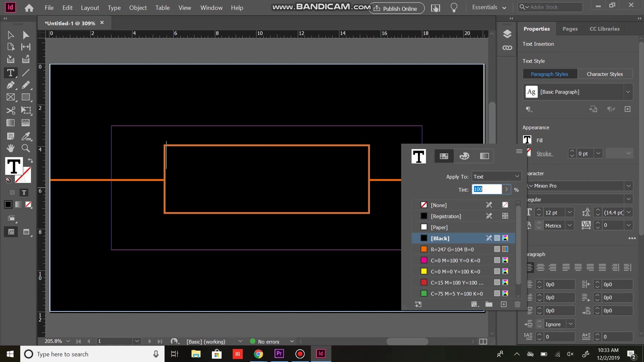Select the Line tool
The height and width of the screenshot is (362, 644).
(26, 73)
